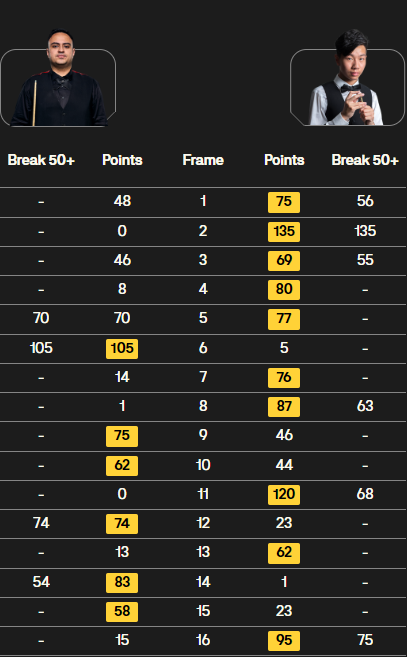Screen dimensions: 407x657
Task: Click highlighted 105 points in frame 6
Action: 122,348
